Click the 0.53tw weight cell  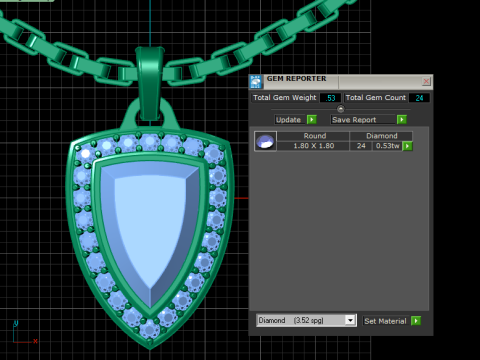[388, 146]
